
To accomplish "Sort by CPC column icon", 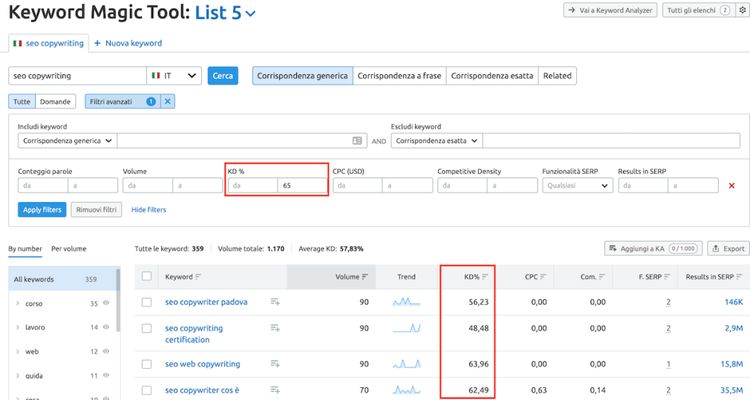I will 543,277.
